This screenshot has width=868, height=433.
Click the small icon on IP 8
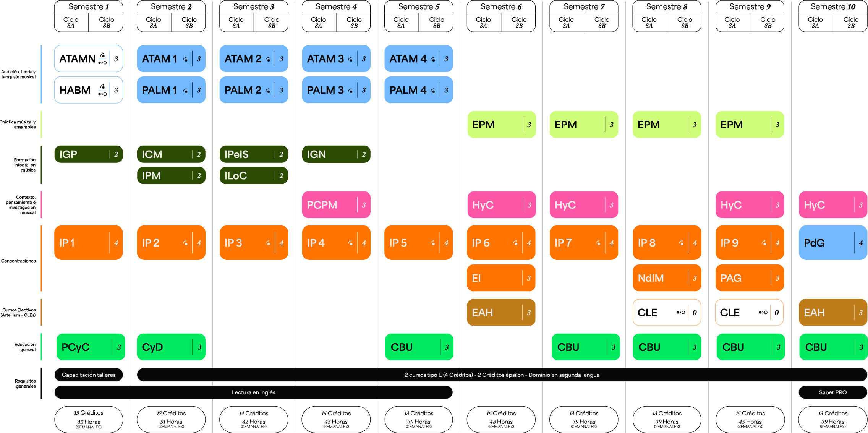(681, 243)
